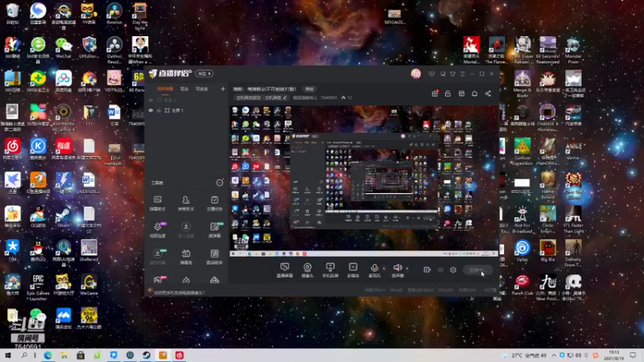The height and width of the screenshot is (362, 644).
Task: Click the start streaming button
Action: 477,270
